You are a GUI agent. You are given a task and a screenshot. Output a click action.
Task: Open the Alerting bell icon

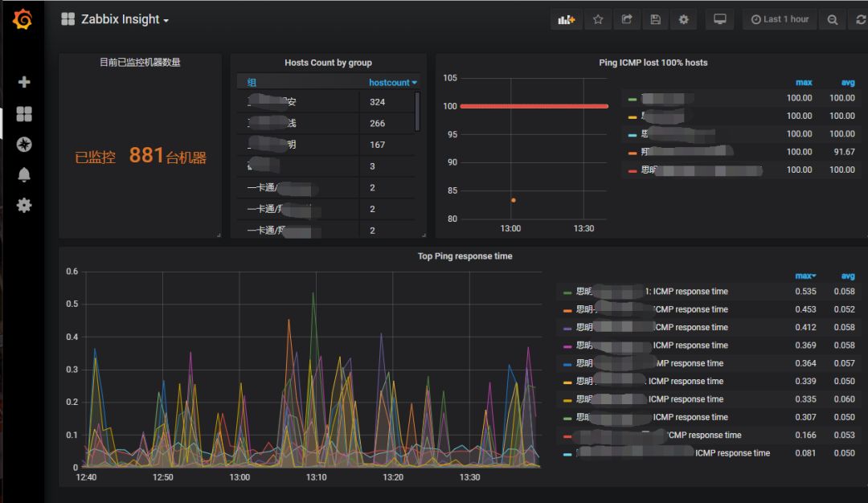(24, 175)
